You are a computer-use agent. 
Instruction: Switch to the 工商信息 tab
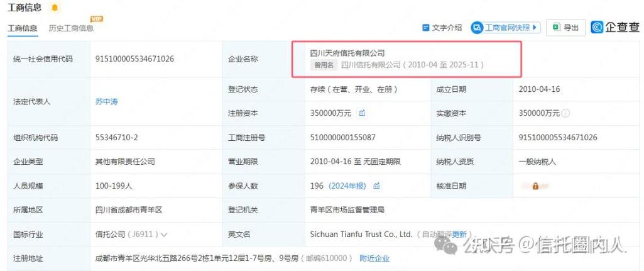tap(22, 28)
